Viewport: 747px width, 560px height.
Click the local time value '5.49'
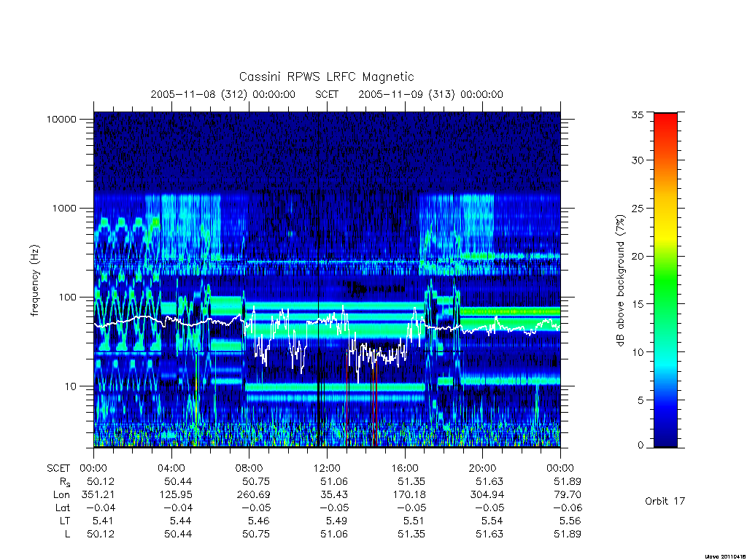337,521
